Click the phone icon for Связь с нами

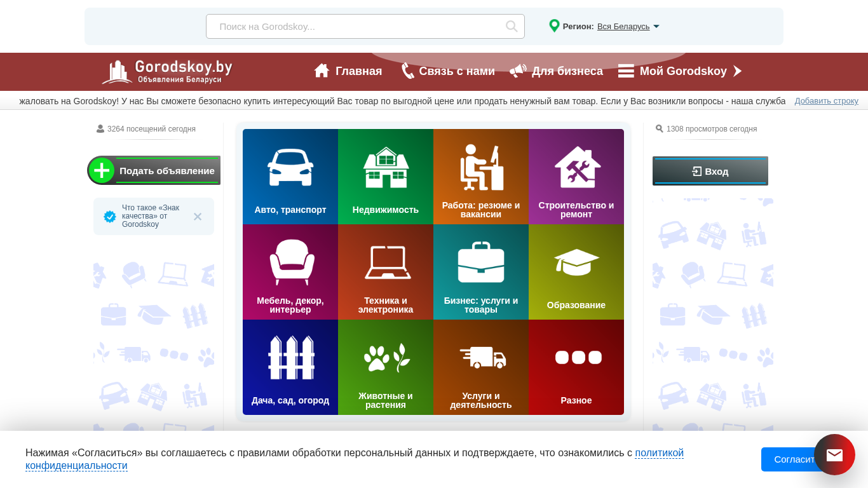coord(407,71)
